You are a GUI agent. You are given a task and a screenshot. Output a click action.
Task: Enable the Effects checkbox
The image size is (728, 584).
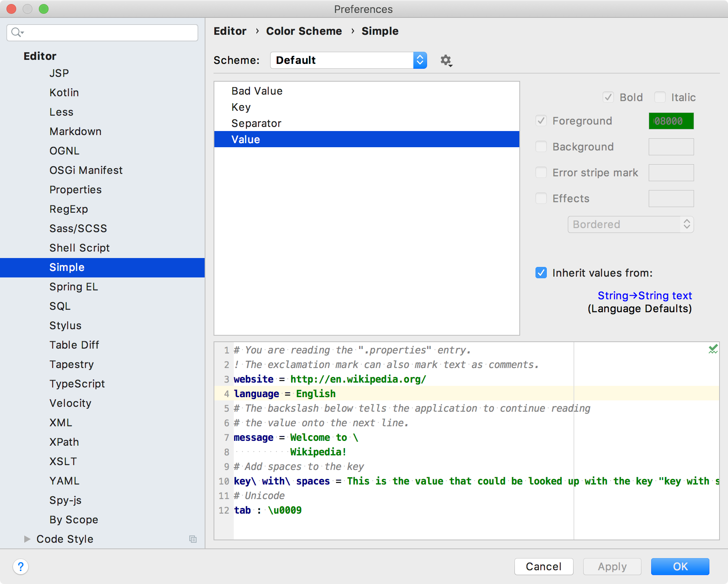[541, 198]
